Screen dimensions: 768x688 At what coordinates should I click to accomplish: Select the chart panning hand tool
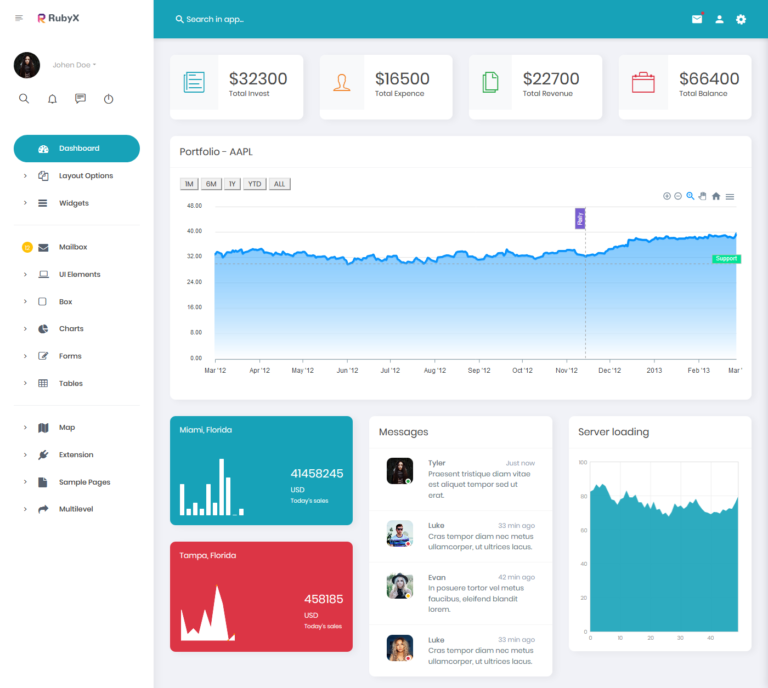pyautogui.click(x=702, y=196)
